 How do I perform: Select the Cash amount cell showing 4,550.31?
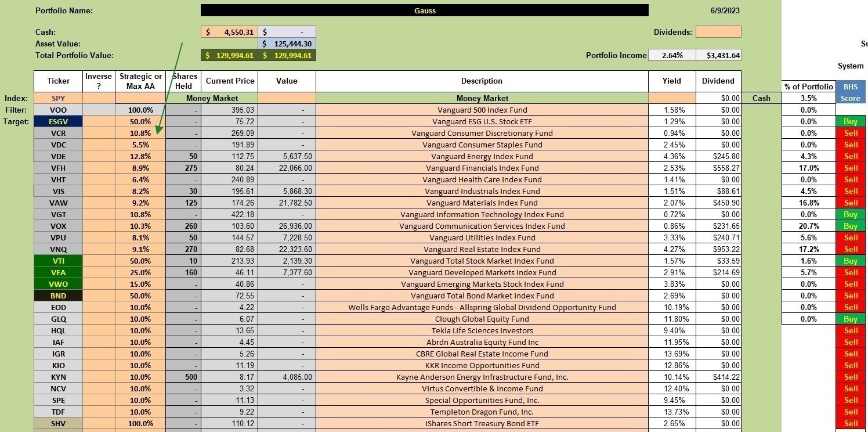click(229, 32)
